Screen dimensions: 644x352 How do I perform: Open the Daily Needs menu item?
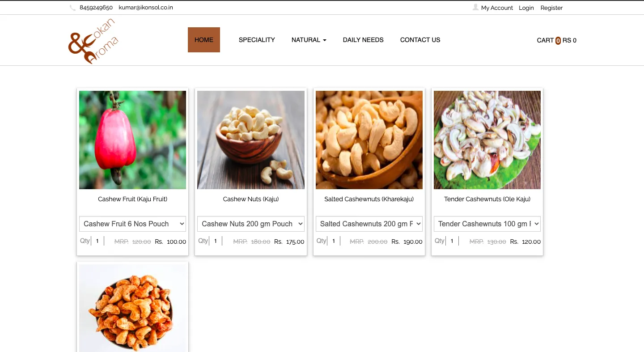coord(363,40)
